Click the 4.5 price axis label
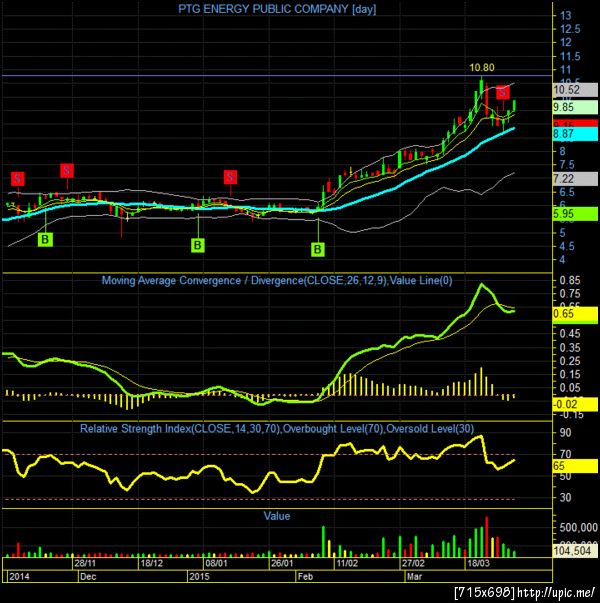 click(x=567, y=246)
